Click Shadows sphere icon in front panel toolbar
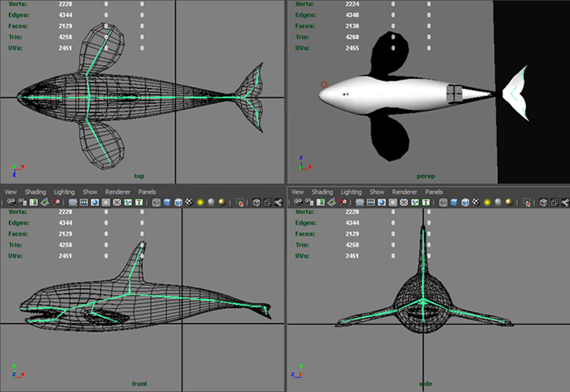The image size is (570, 392). [x=211, y=203]
